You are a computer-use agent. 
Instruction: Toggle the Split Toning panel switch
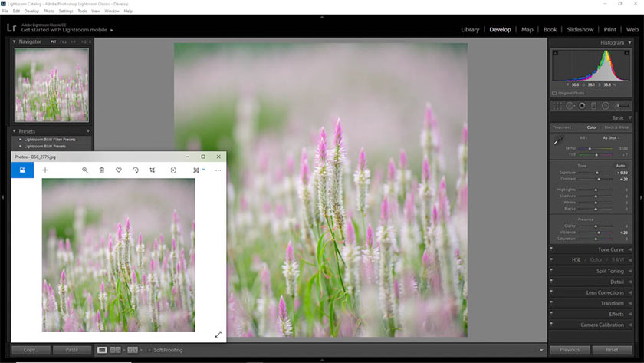tap(551, 269)
